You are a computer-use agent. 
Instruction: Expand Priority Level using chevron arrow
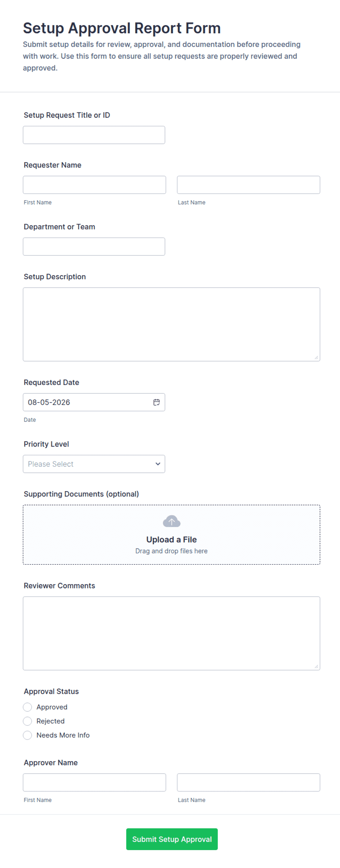click(158, 464)
